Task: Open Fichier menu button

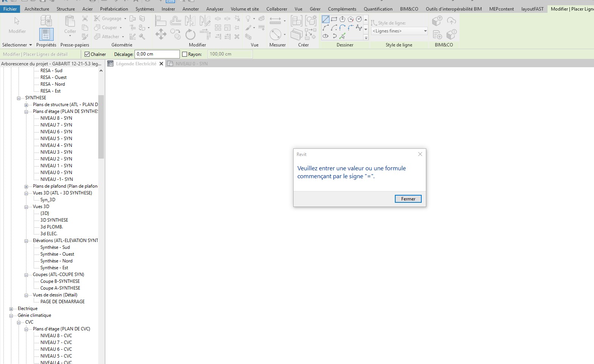Action: [x=10, y=9]
